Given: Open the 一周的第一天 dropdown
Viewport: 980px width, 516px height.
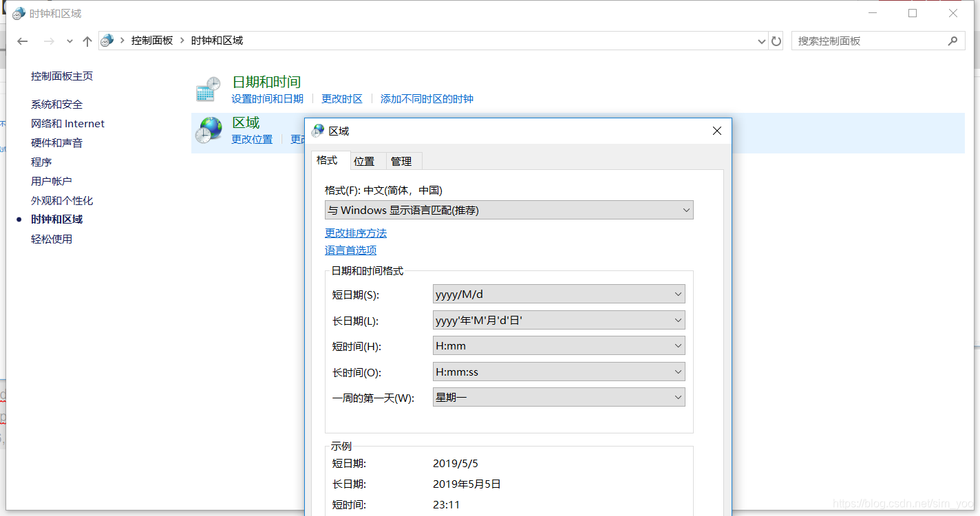Looking at the screenshot, I should tap(559, 398).
